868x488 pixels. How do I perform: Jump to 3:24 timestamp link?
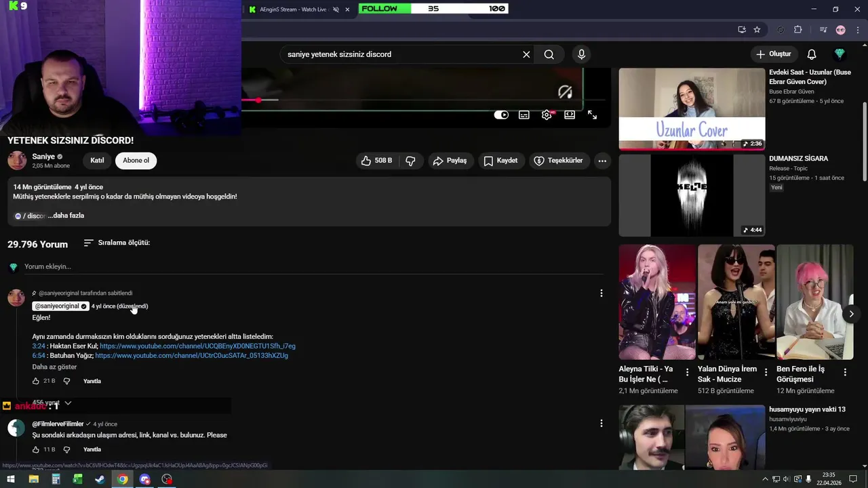[39, 346]
